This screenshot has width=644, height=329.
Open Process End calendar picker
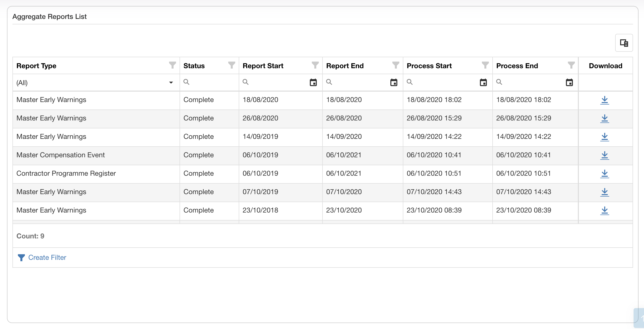[x=569, y=82]
